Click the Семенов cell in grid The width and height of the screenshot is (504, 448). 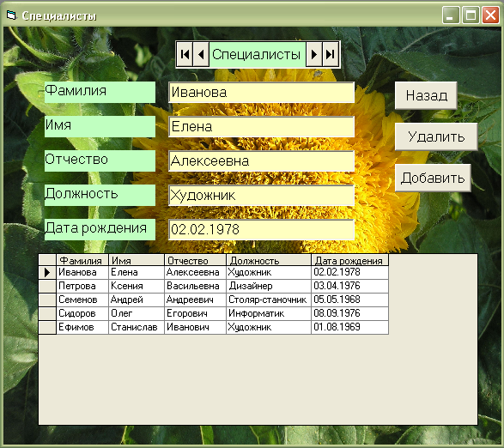pyautogui.click(x=82, y=300)
